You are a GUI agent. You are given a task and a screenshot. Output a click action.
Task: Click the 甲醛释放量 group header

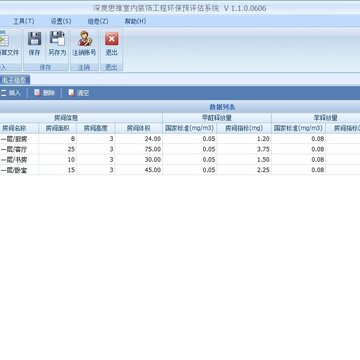(x=217, y=118)
